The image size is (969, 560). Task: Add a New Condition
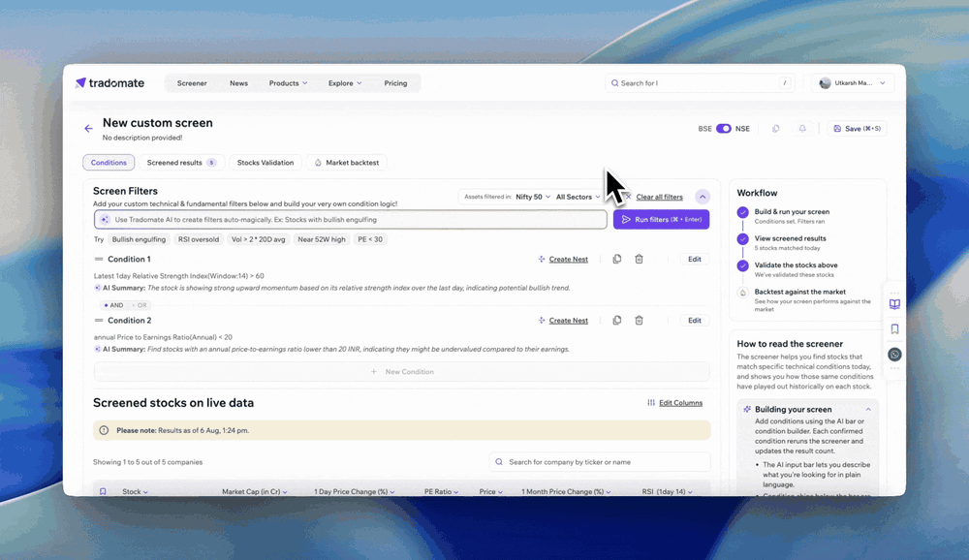[402, 371]
